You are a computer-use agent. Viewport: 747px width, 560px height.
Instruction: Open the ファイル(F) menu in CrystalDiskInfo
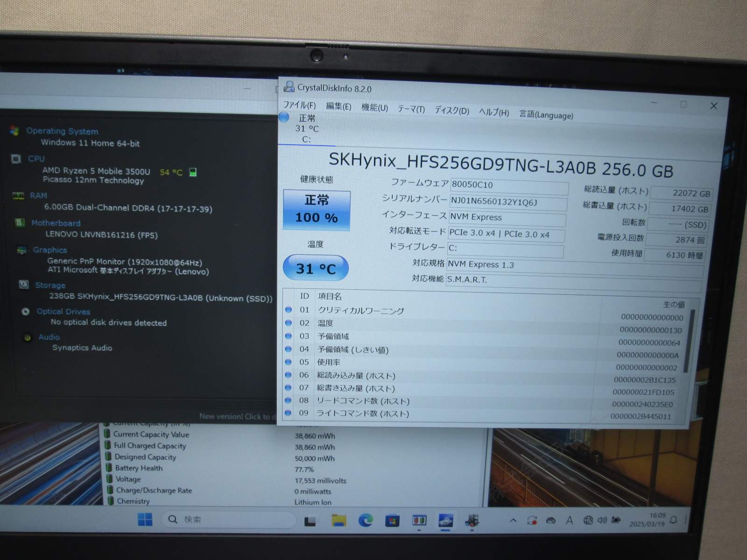click(x=299, y=105)
